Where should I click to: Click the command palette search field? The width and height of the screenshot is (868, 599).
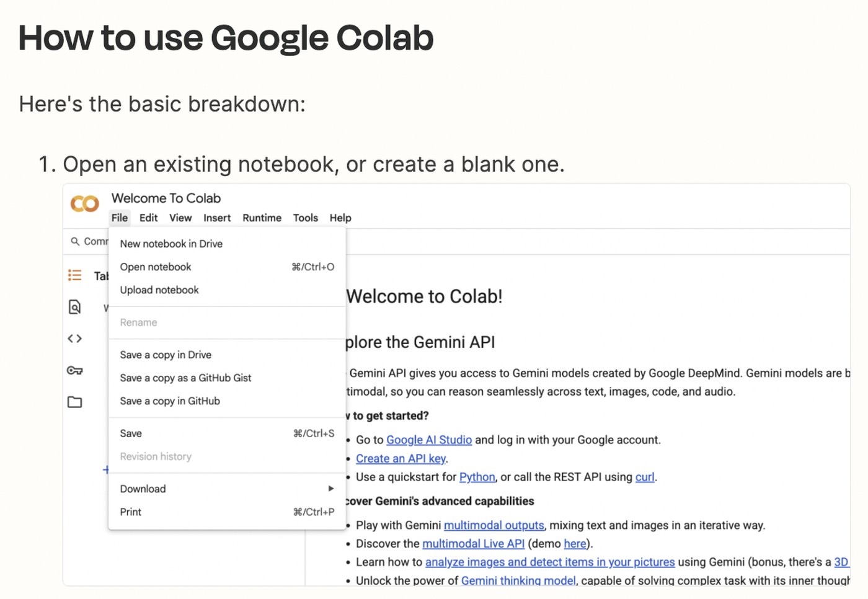[x=93, y=241]
